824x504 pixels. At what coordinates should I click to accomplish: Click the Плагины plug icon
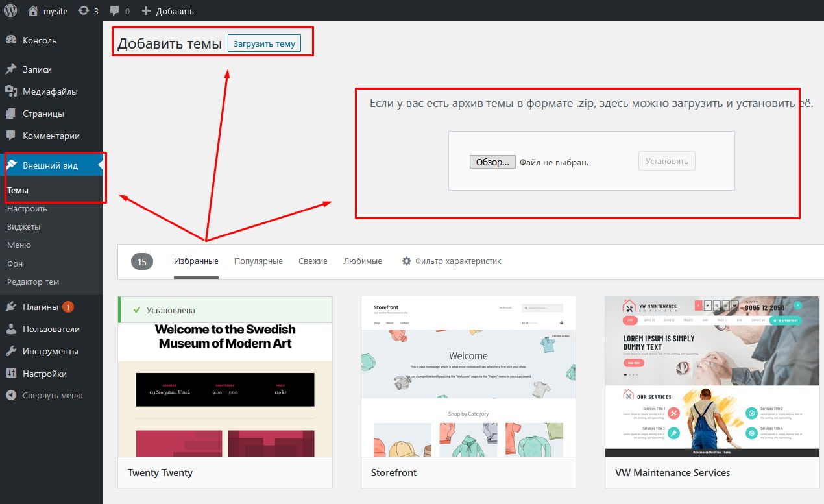point(11,307)
